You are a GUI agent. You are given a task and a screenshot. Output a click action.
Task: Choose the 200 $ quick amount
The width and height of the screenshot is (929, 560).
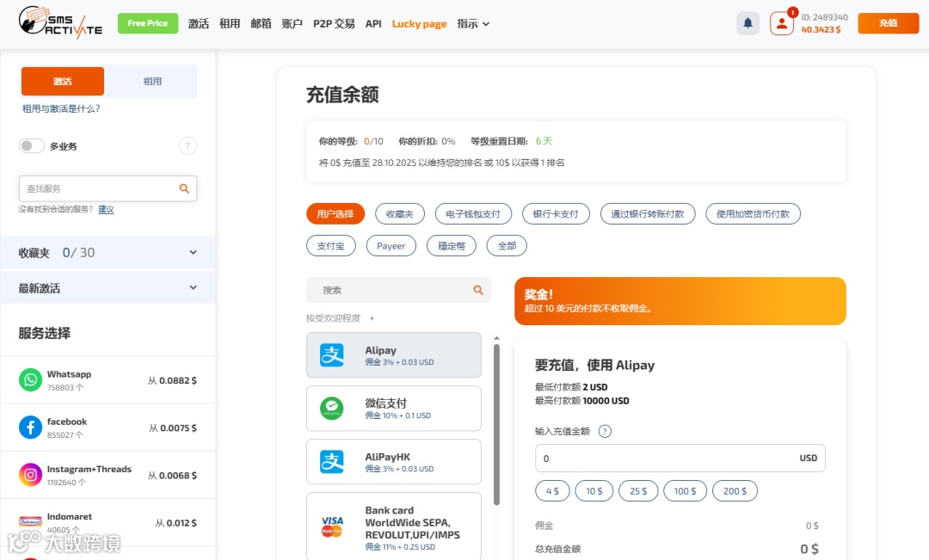pos(735,490)
